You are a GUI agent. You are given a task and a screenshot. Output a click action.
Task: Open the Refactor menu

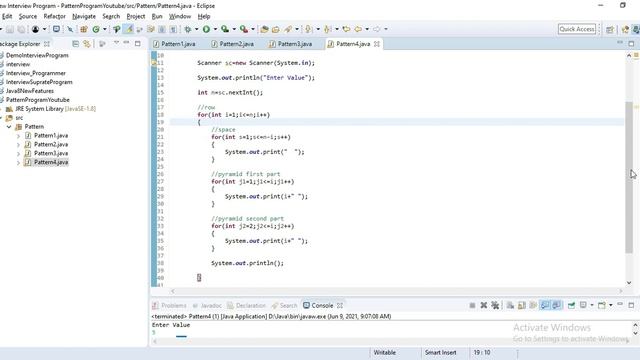[x=54, y=16]
